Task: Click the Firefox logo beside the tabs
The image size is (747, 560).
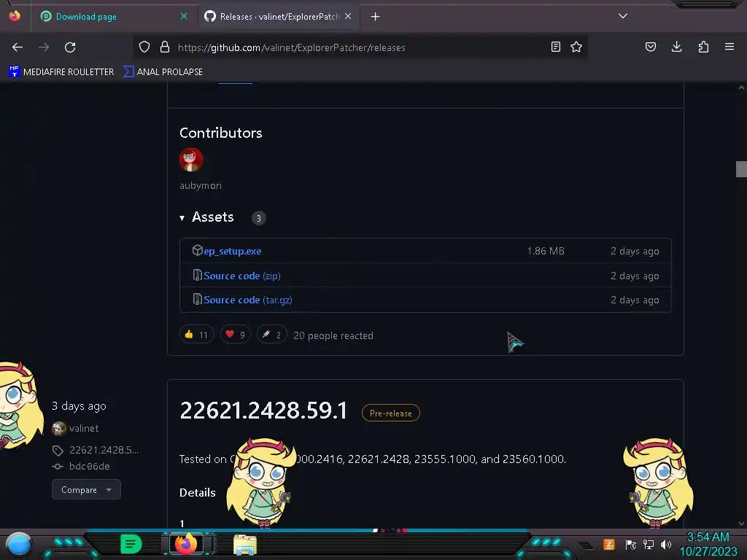Action: pyautogui.click(x=15, y=16)
